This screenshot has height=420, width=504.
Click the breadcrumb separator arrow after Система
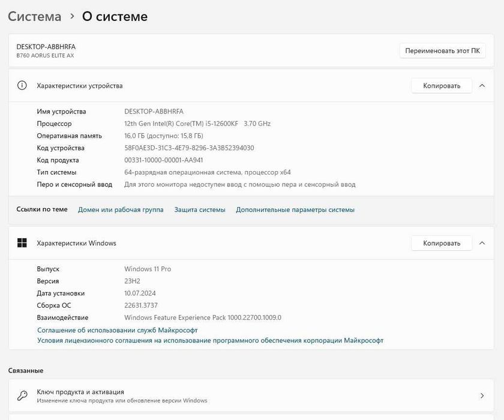[72, 17]
